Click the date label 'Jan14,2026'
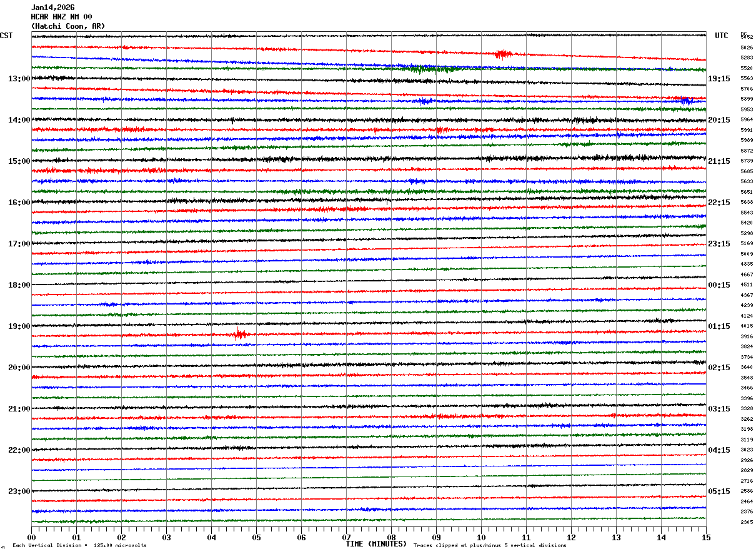756x554 pixels. point(52,8)
